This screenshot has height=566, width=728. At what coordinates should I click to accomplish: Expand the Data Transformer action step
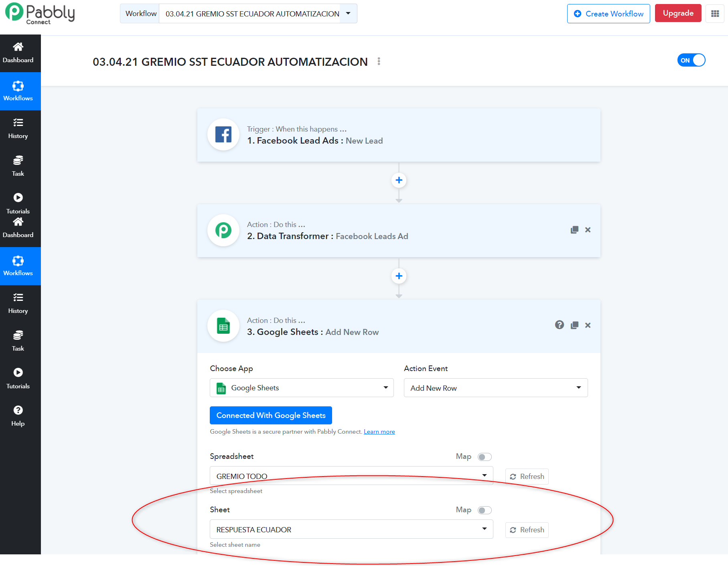tap(399, 231)
